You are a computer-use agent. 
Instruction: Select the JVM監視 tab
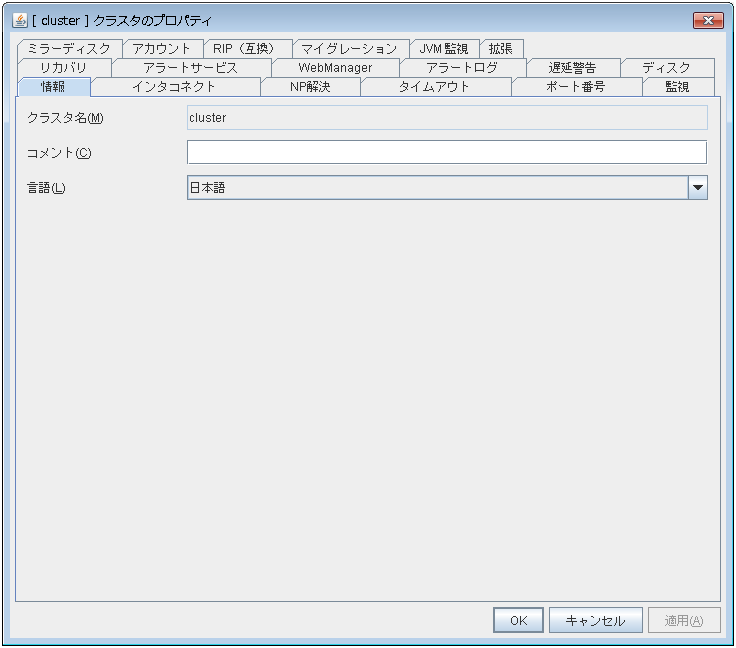[443, 49]
